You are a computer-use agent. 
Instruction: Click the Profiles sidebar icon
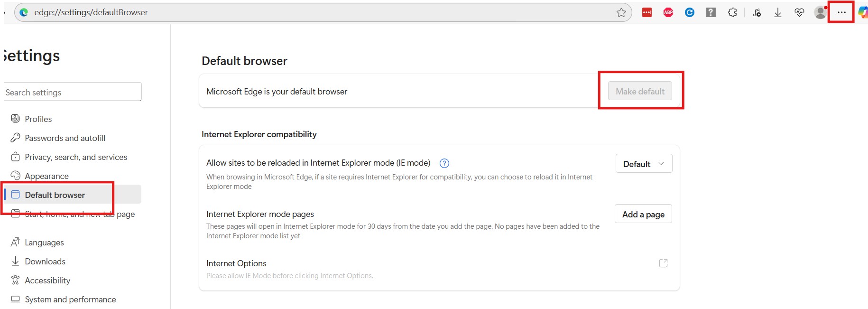pyautogui.click(x=15, y=118)
